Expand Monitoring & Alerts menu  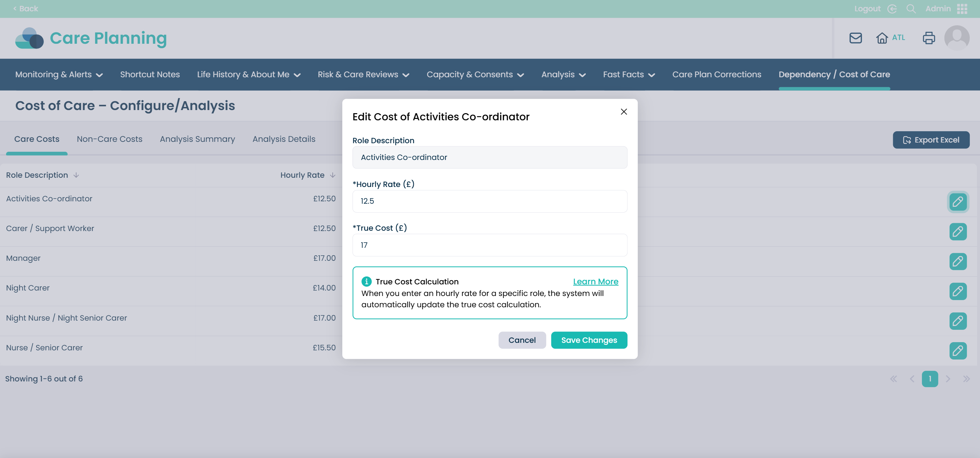[59, 75]
